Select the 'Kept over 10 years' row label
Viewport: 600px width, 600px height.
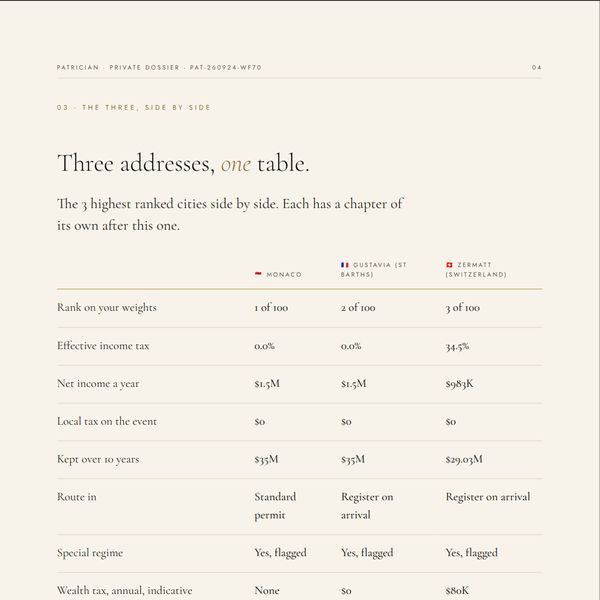click(x=98, y=459)
